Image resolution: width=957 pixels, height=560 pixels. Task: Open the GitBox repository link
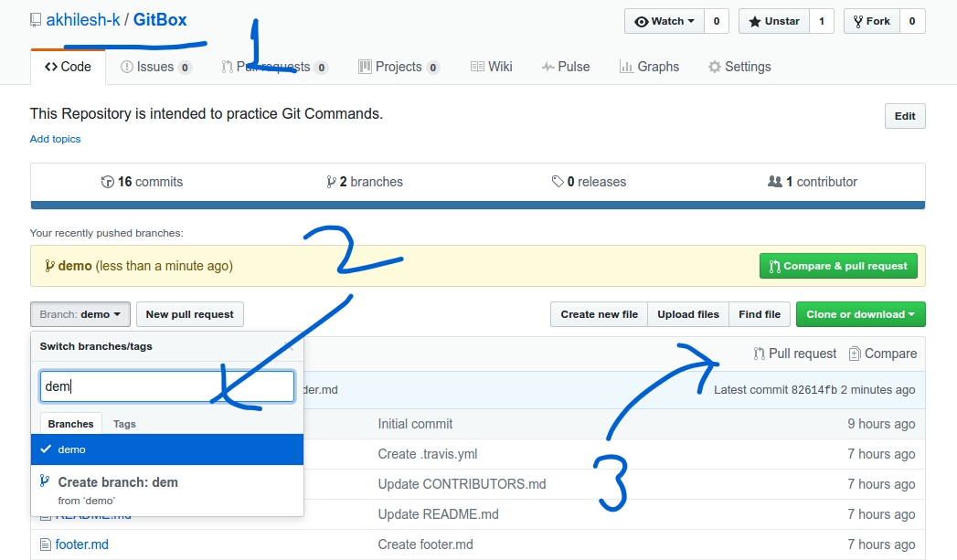[x=160, y=20]
